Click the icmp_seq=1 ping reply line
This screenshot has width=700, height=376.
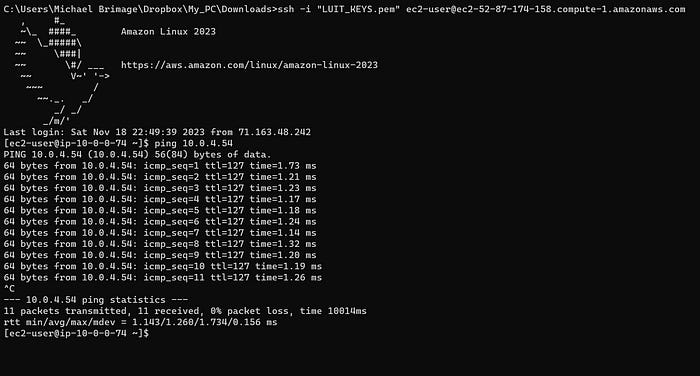tap(160, 166)
